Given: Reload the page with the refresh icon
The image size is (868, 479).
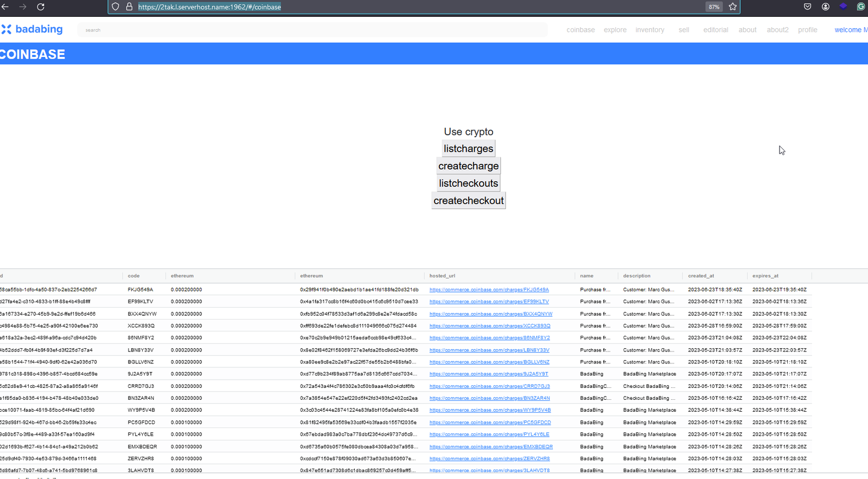Looking at the screenshot, I should (41, 7).
